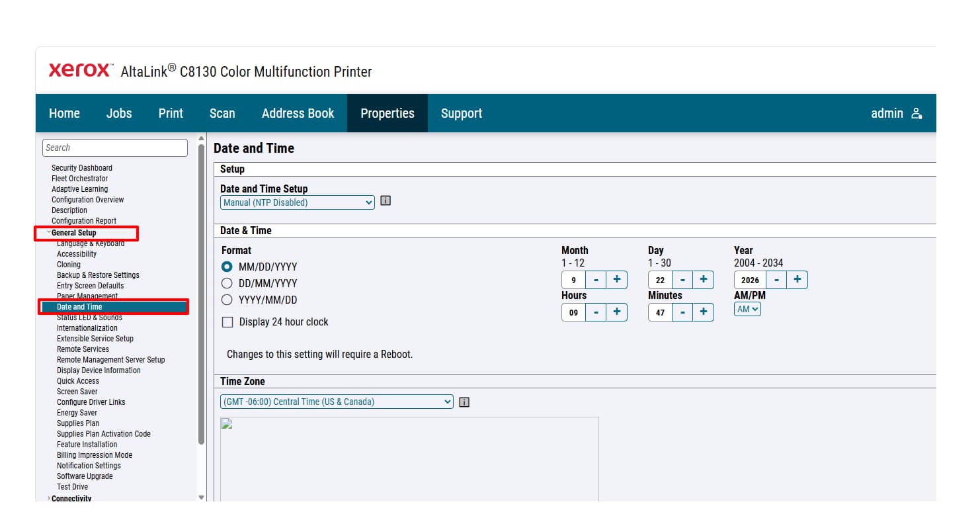Open the Print tab
Image resolution: width=980 pixels, height=516 pixels.
click(171, 113)
